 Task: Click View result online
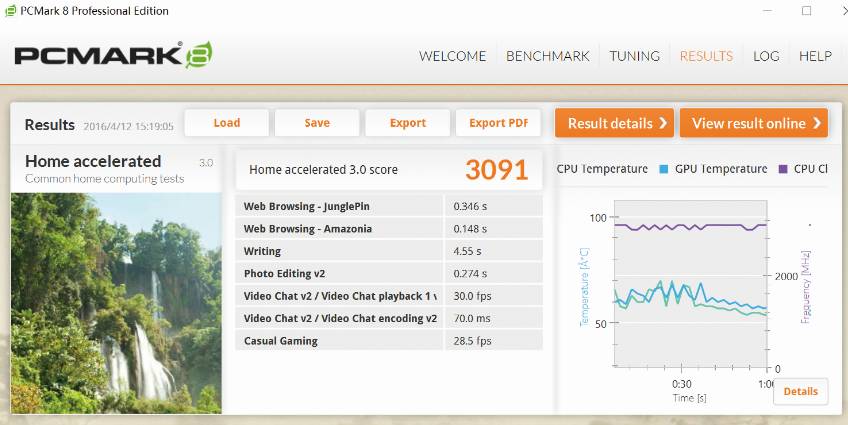[x=754, y=123]
